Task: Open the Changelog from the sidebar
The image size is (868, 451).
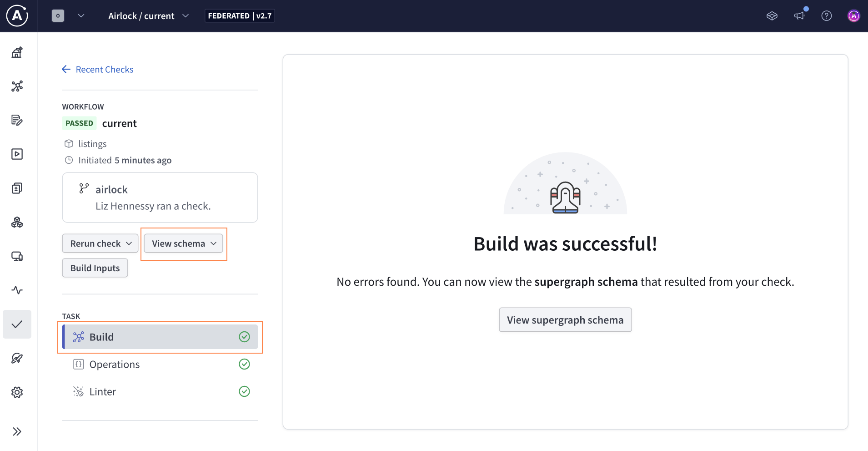Action: (17, 120)
